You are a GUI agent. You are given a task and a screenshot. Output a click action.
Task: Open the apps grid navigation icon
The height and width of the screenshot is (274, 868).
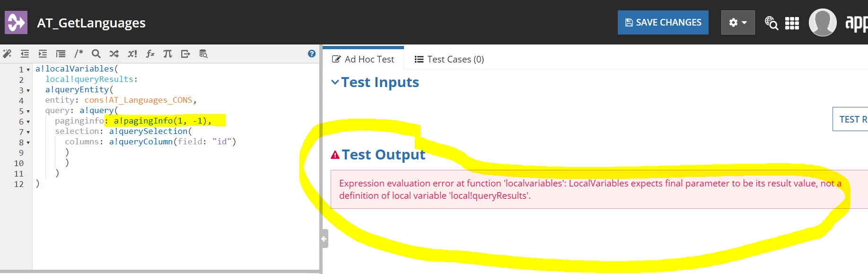[x=792, y=23]
